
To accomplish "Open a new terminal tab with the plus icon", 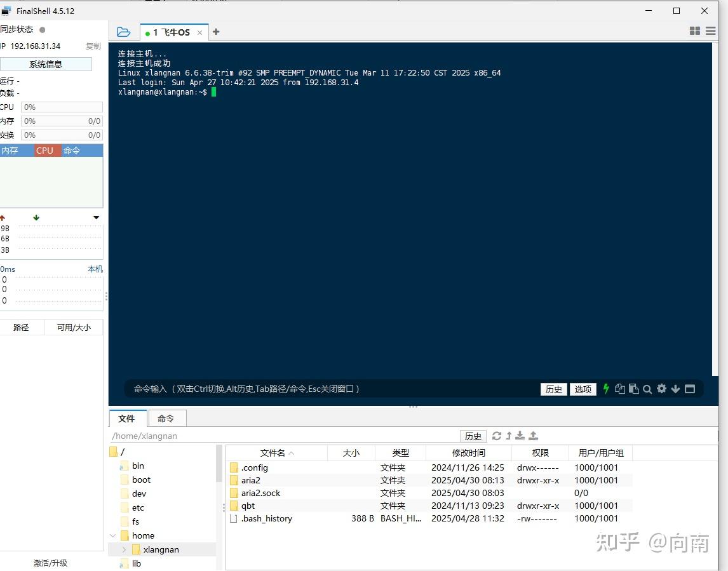I will click(x=215, y=31).
